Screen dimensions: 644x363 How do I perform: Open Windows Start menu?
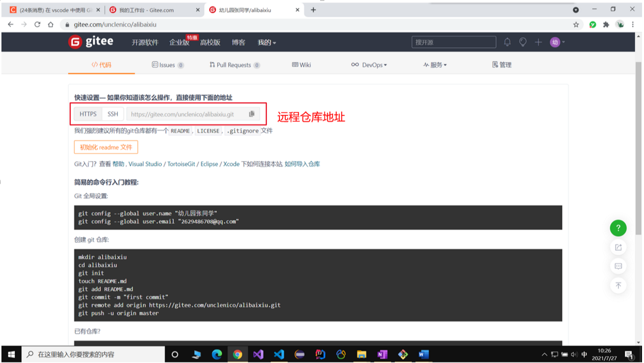tap(11, 354)
